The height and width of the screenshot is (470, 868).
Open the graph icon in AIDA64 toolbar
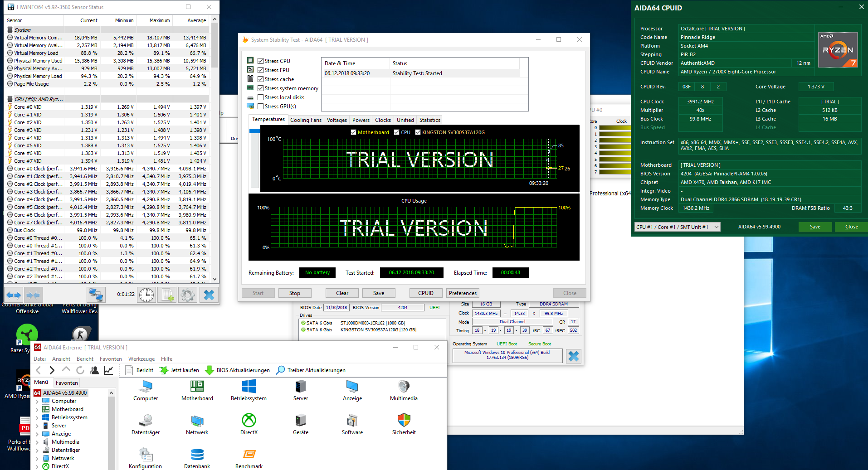(108, 370)
